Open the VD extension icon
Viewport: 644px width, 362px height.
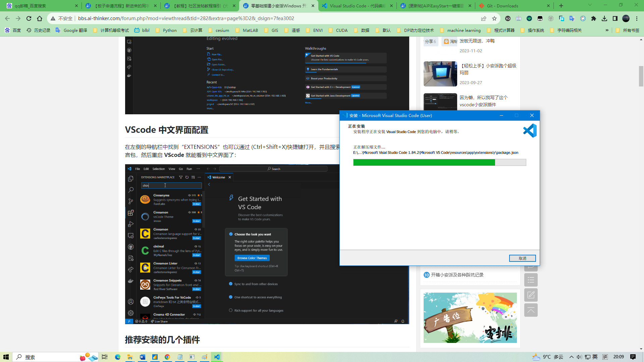[x=508, y=18]
